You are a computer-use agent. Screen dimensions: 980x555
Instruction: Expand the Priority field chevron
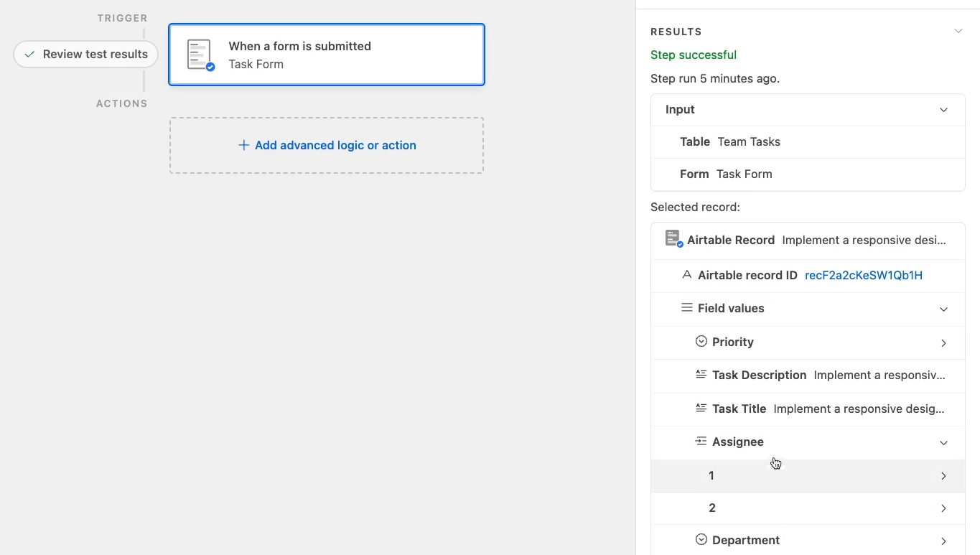click(x=943, y=343)
